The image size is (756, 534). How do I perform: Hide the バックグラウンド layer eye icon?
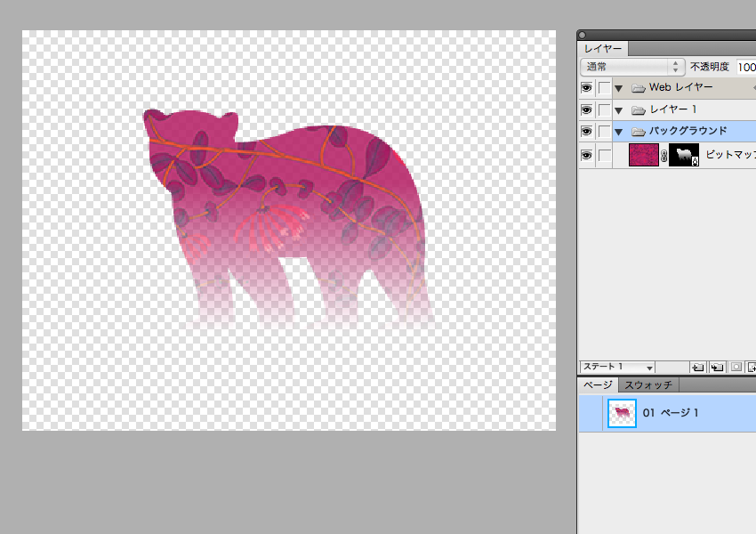point(586,132)
